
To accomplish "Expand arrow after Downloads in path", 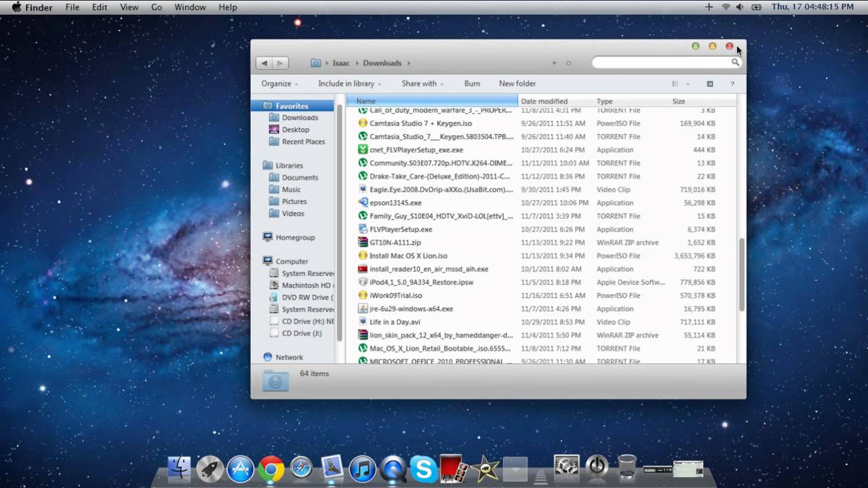I will point(409,63).
